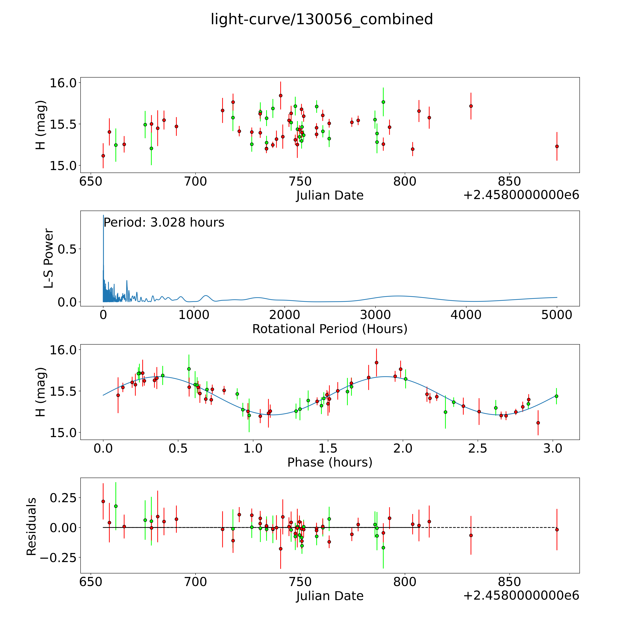
Task: Select the 3.0 tick on the phase axis
Action: coord(553,448)
